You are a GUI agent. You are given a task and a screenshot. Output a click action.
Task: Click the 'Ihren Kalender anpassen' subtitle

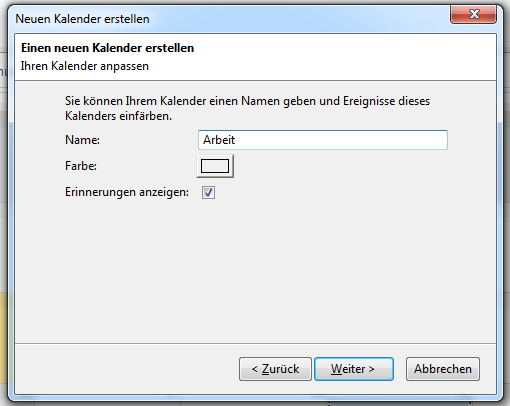pyautogui.click(x=85, y=66)
